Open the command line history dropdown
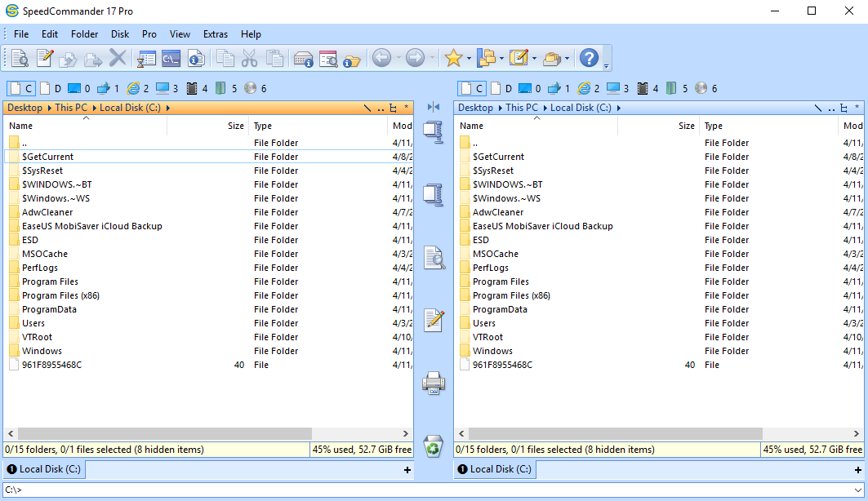Viewport: 868px width, 501px height. [858, 490]
